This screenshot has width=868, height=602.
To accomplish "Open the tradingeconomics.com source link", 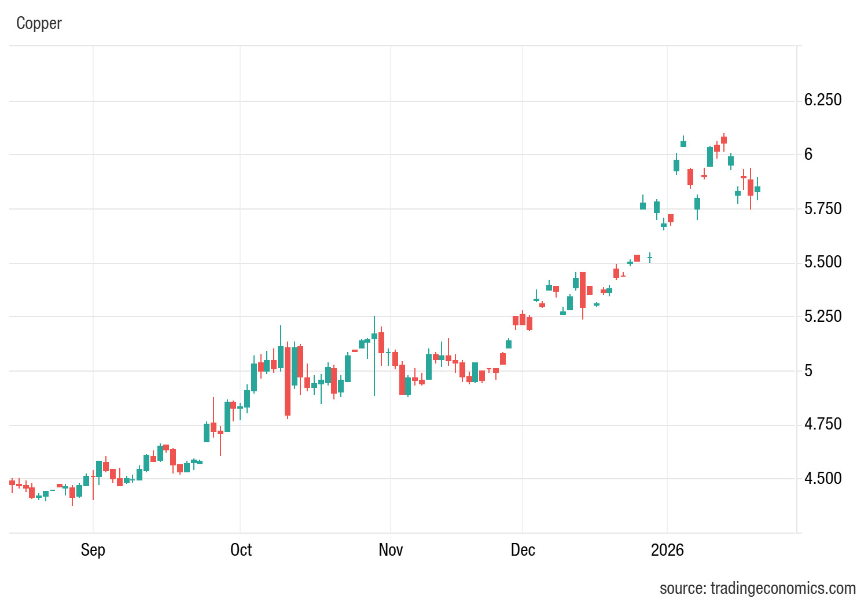I will tap(757, 588).
